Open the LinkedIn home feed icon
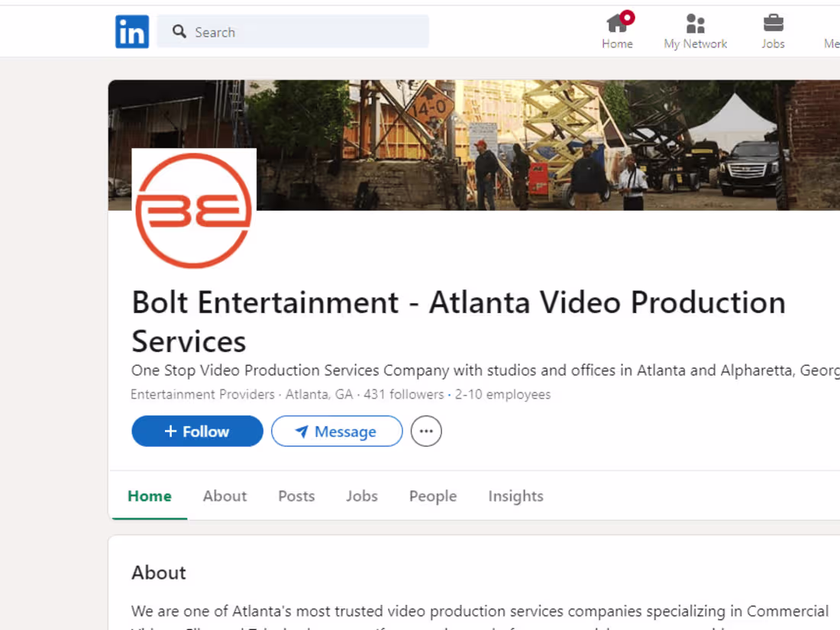 tap(617, 23)
